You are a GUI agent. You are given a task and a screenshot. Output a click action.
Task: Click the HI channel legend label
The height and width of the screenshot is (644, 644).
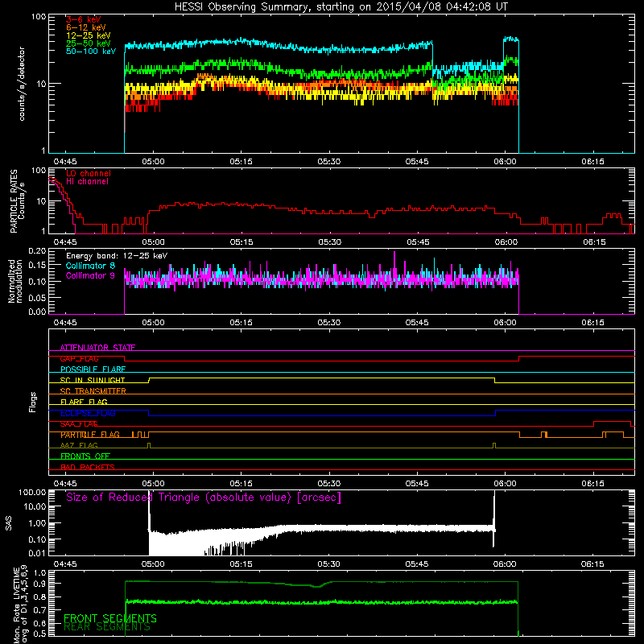87,182
